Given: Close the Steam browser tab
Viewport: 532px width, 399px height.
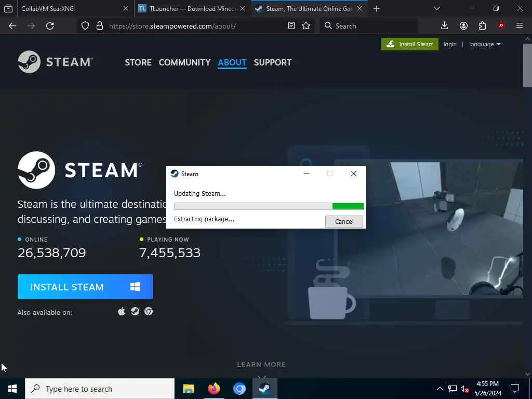Looking at the screenshot, I should tap(360, 9).
